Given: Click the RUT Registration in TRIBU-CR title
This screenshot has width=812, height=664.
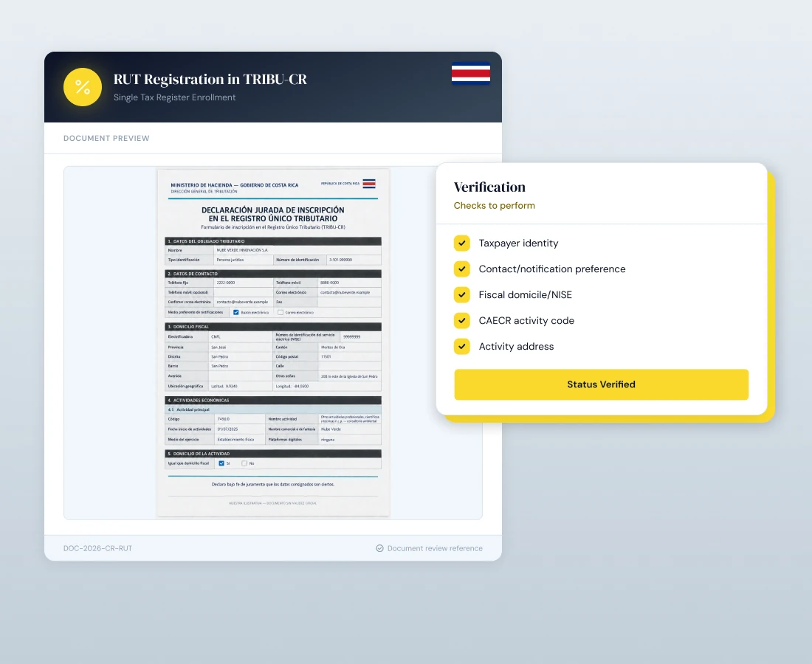Looking at the screenshot, I should 210,79.
